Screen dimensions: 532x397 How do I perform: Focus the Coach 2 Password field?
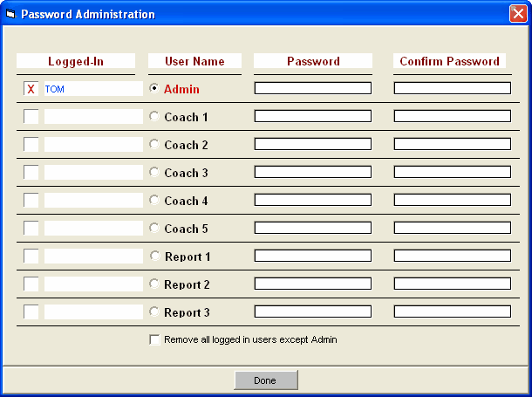[x=313, y=144]
